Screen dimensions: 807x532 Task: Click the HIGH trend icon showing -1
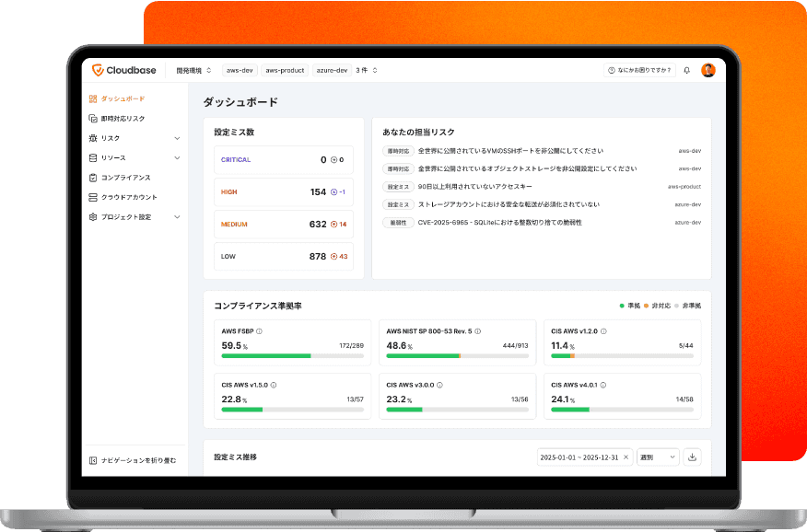point(333,192)
